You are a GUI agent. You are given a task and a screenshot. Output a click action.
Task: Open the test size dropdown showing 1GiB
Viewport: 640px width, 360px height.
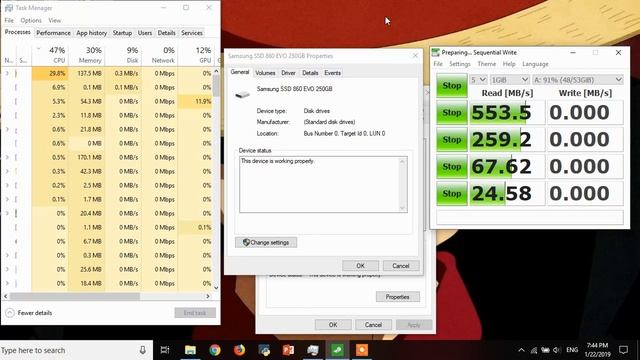(x=510, y=80)
